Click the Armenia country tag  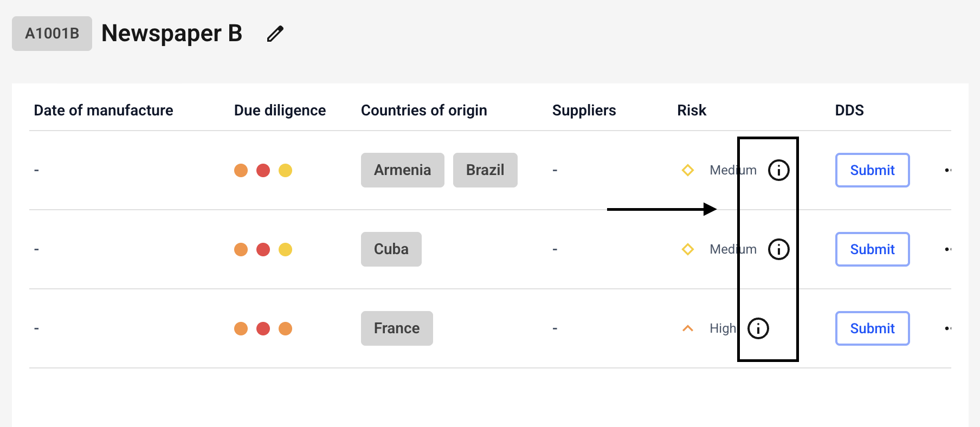pos(402,170)
